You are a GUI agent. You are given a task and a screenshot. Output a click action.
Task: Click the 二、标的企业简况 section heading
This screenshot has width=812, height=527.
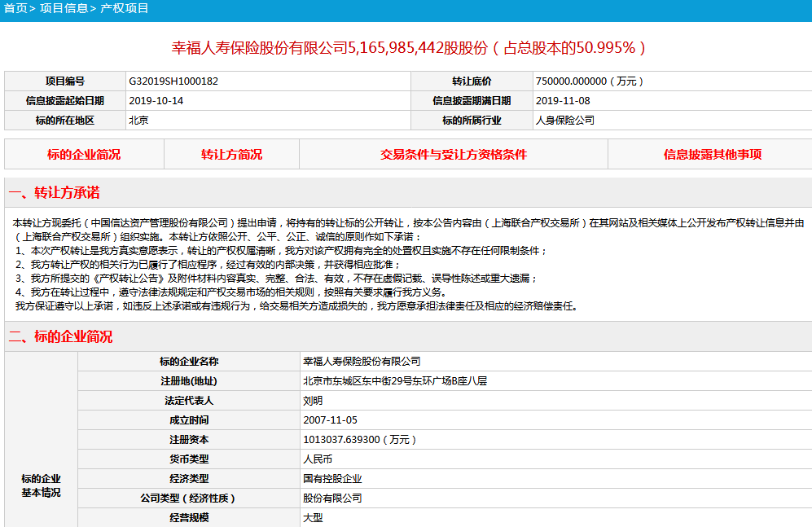click(60, 336)
